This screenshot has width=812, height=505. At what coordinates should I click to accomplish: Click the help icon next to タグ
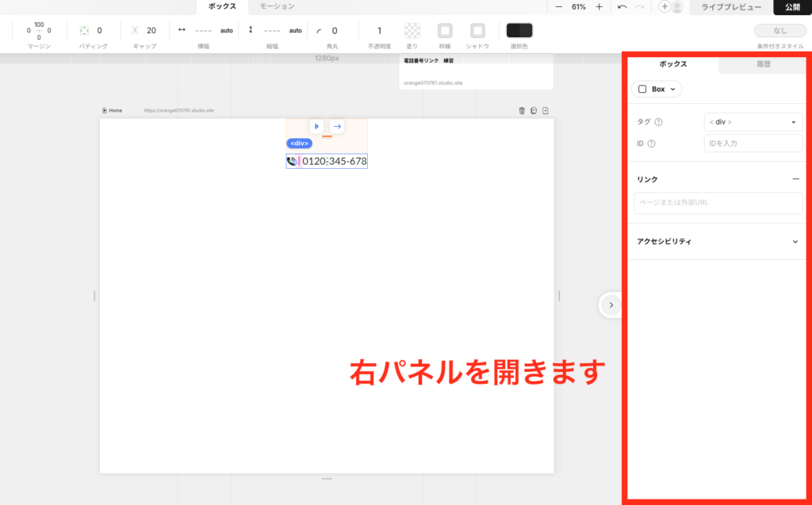(659, 122)
